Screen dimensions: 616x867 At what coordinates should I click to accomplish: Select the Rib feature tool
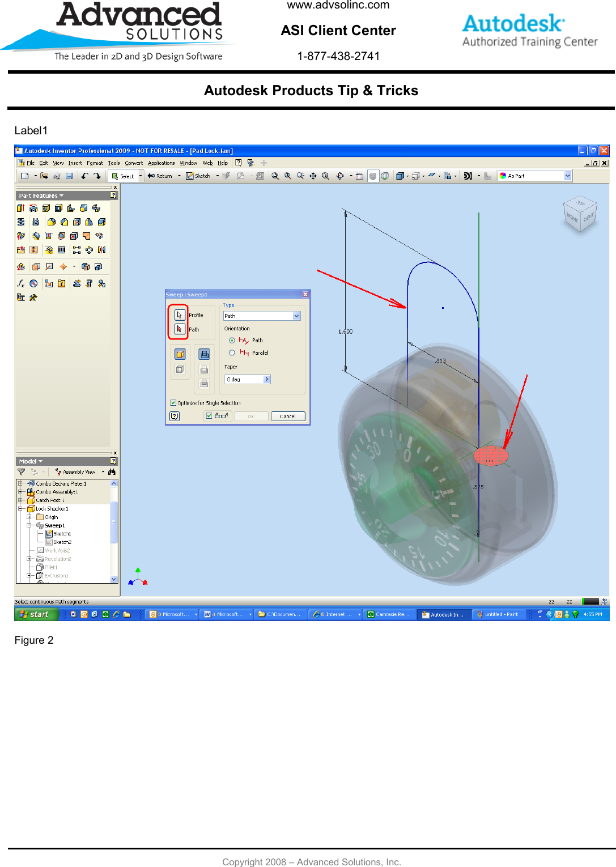(71, 208)
